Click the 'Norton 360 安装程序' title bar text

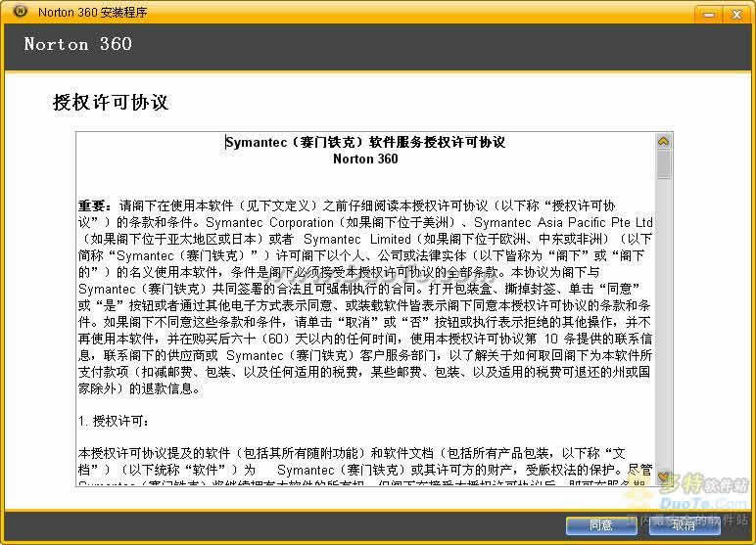click(x=93, y=13)
